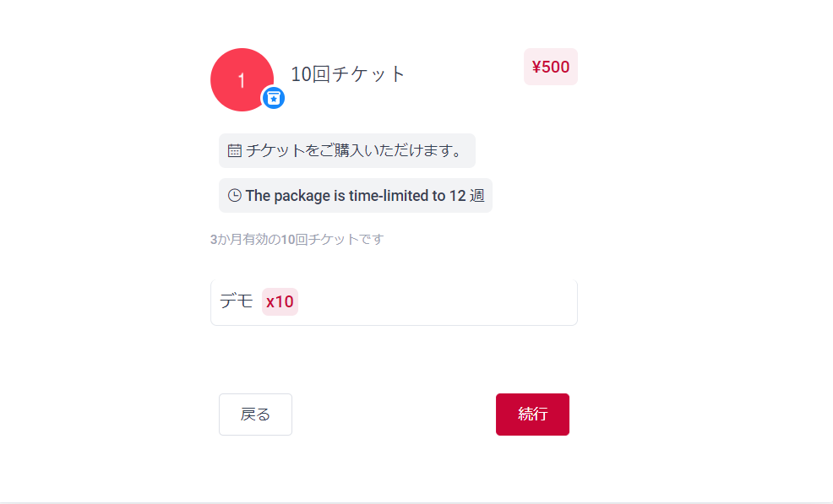Click the calendar icon beside チケットをご購入いただけます
The height and width of the screenshot is (504, 833).
point(234,151)
